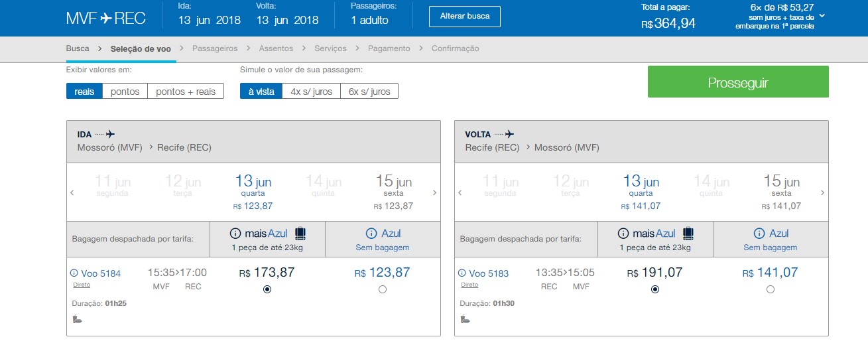The height and width of the screenshot is (353, 868).
Task: Go to Busca step in breadcrumb
Action: coord(78,48)
